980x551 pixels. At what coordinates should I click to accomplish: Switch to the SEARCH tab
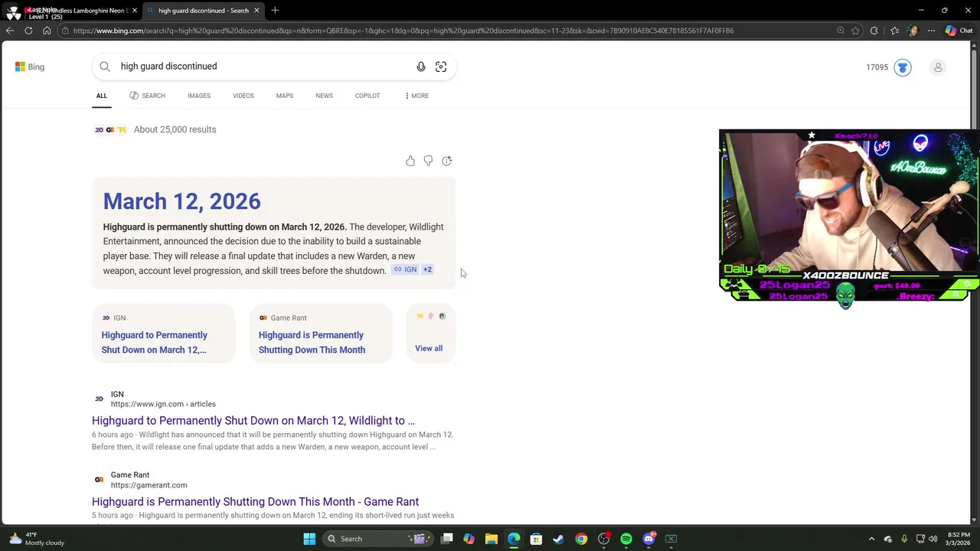pyautogui.click(x=147, y=96)
